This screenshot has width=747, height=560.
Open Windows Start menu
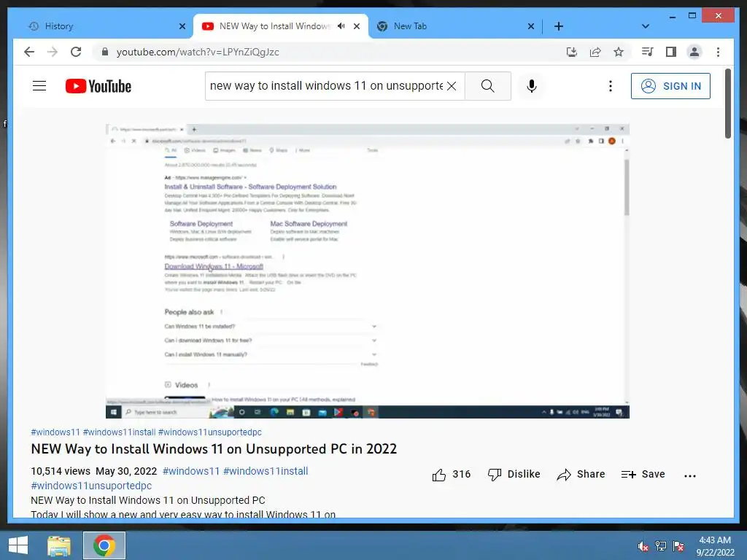(18, 545)
